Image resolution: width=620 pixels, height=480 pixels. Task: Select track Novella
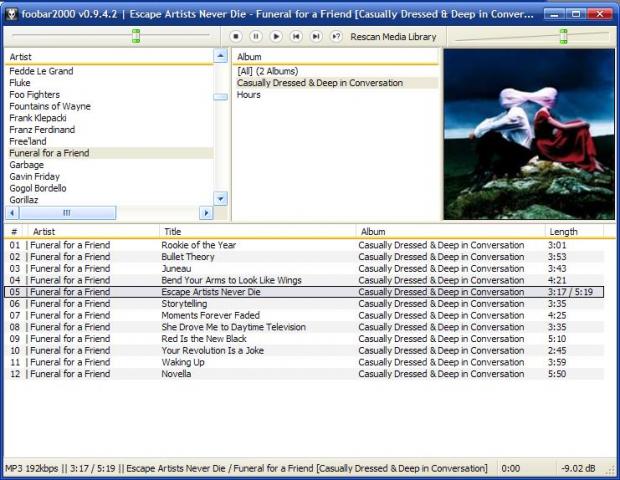click(x=304, y=374)
